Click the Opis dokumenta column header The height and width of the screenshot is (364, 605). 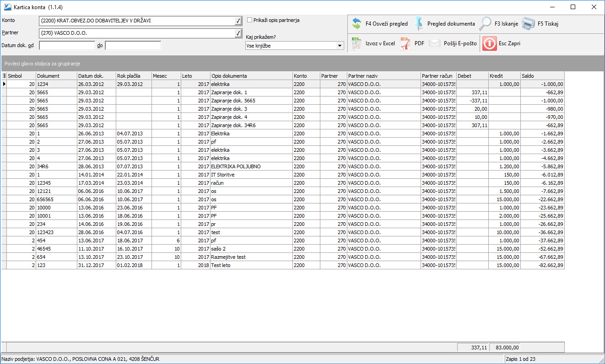click(251, 76)
